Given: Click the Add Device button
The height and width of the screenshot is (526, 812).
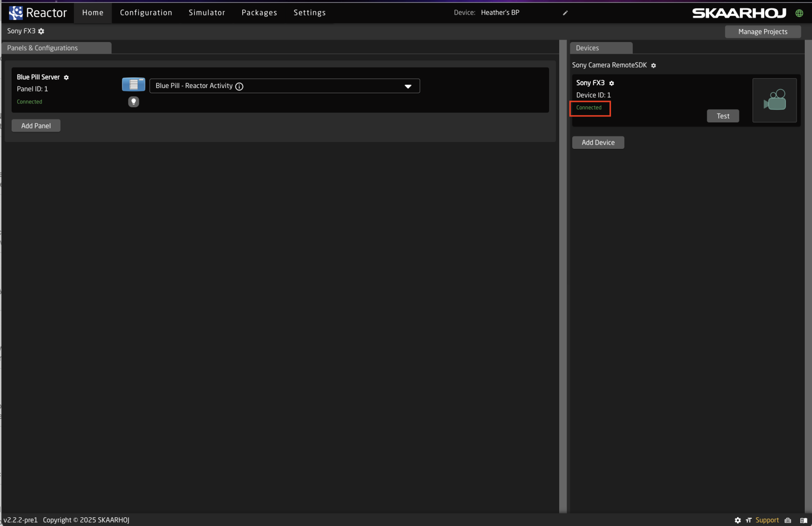Looking at the screenshot, I should coord(598,143).
